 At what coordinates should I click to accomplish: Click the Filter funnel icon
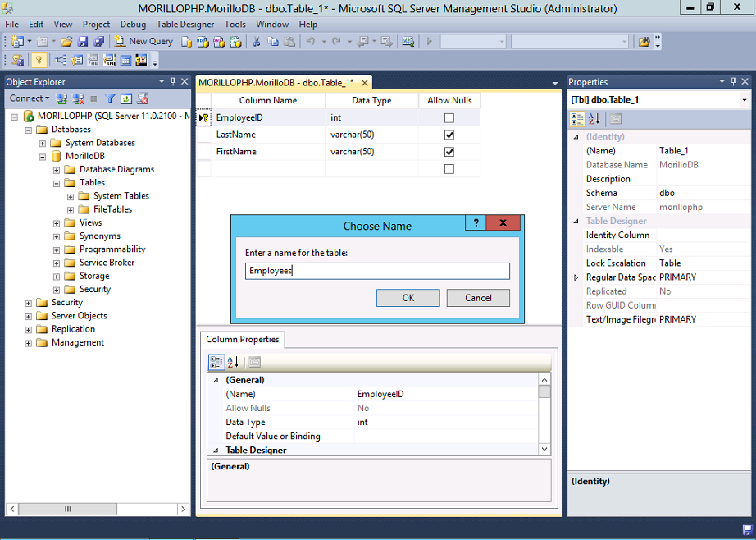[110, 99]
